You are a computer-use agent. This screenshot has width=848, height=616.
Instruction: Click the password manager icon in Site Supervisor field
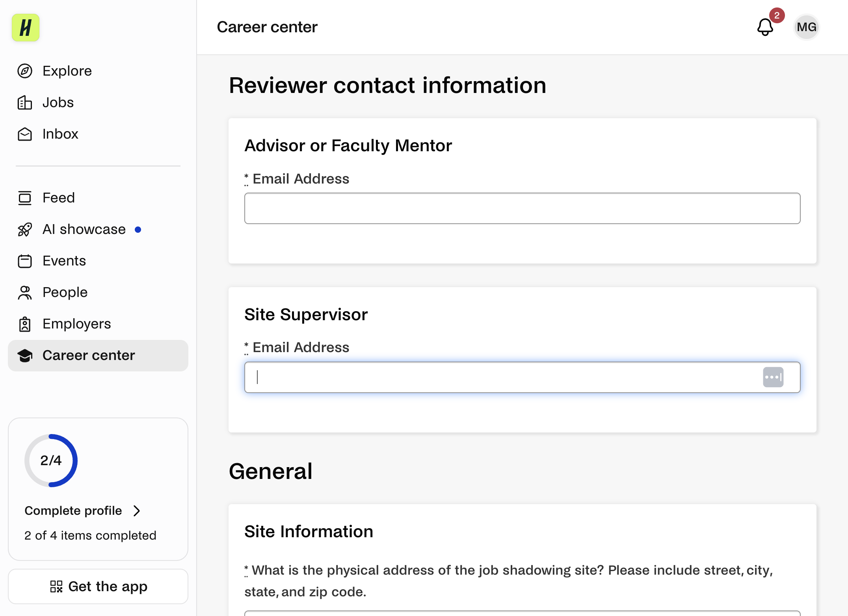tap(773, 377)
